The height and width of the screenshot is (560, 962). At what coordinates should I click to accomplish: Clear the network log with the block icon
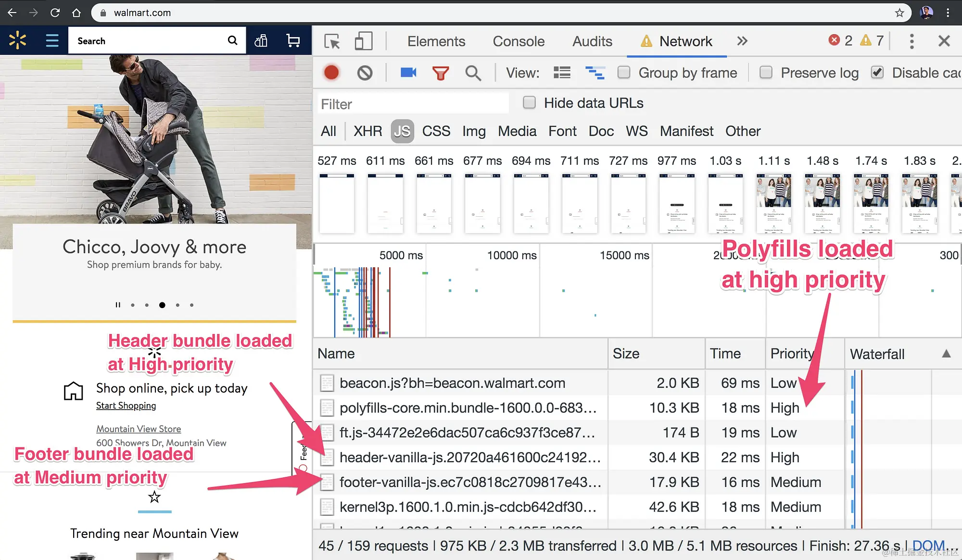(x=365, y=73)
